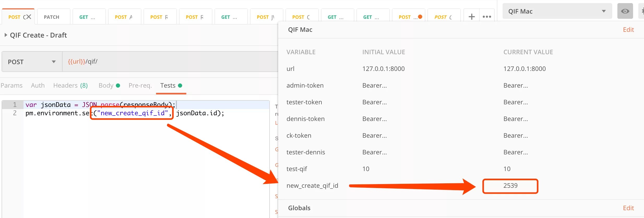Select url current value 127.0.0.1:8000

click(524, 69)
